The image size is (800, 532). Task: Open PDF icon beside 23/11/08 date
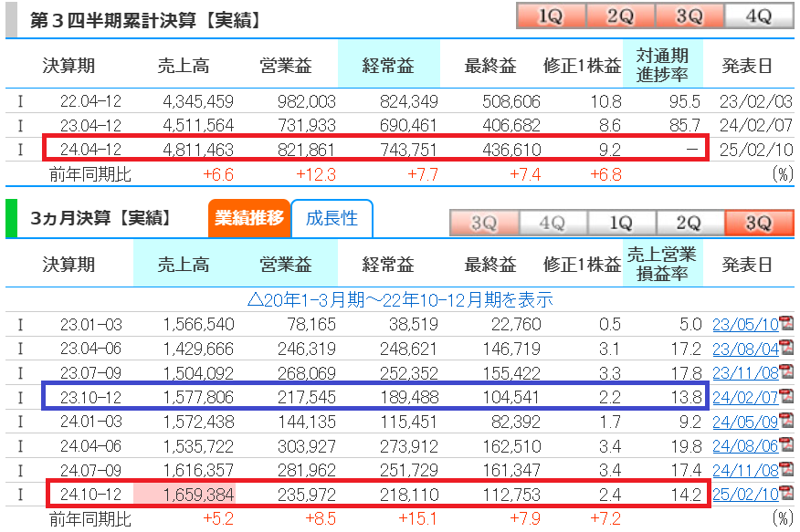[786, 372]
